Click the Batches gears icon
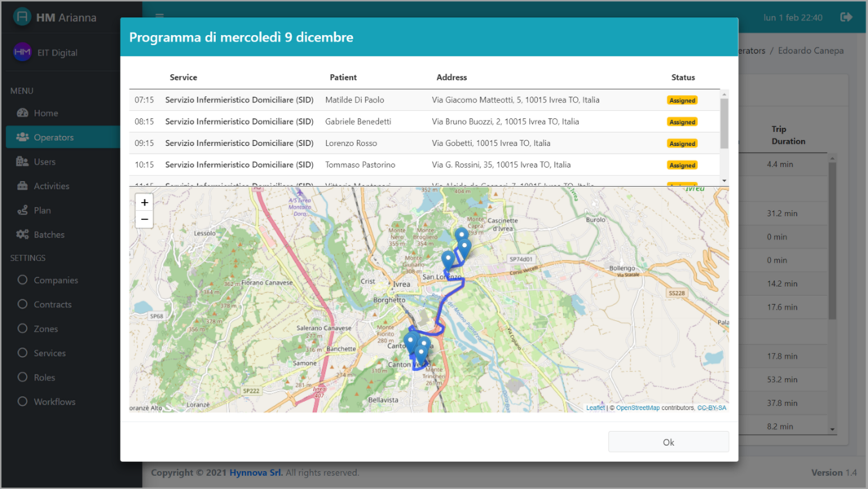868x489 pixels. (x=23, y=235)
